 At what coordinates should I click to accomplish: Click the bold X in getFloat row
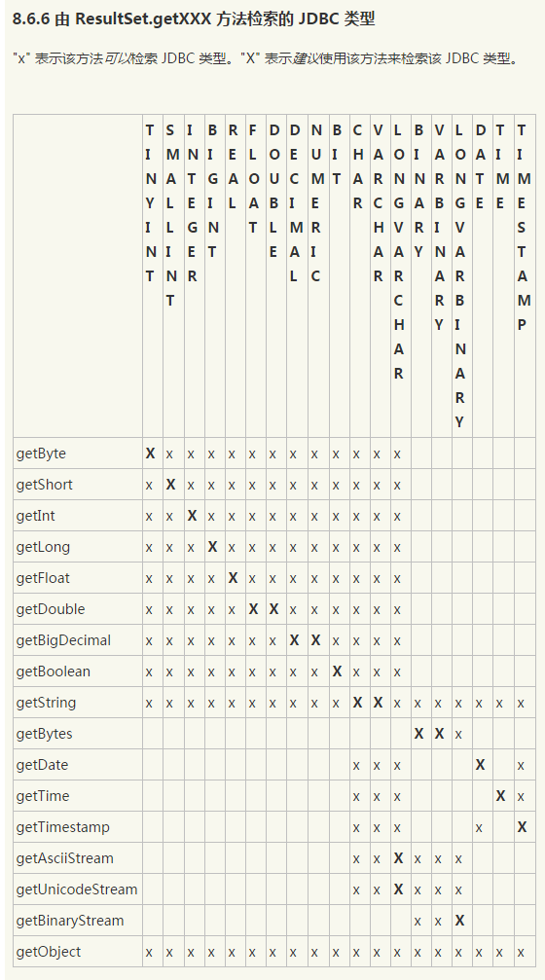pos(234,578)
